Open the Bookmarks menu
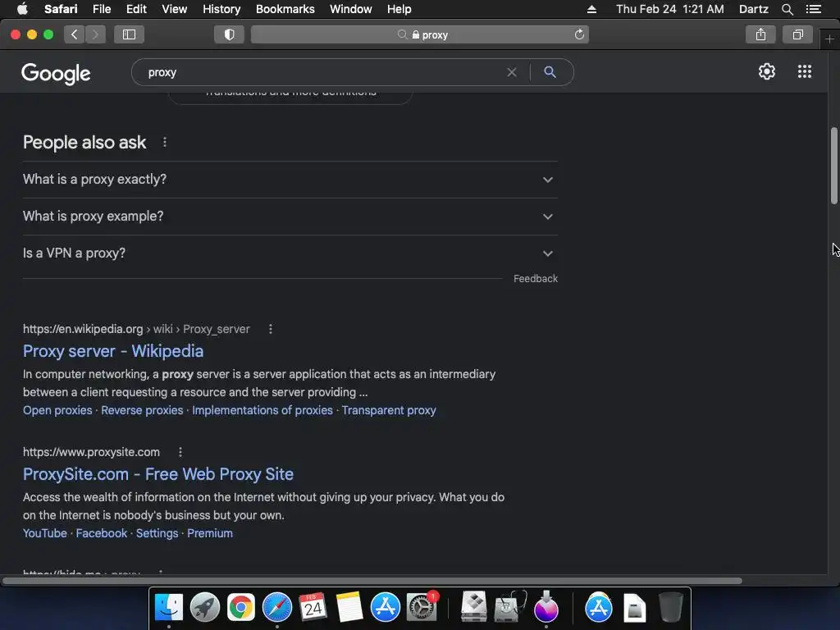 pos(285,9)
